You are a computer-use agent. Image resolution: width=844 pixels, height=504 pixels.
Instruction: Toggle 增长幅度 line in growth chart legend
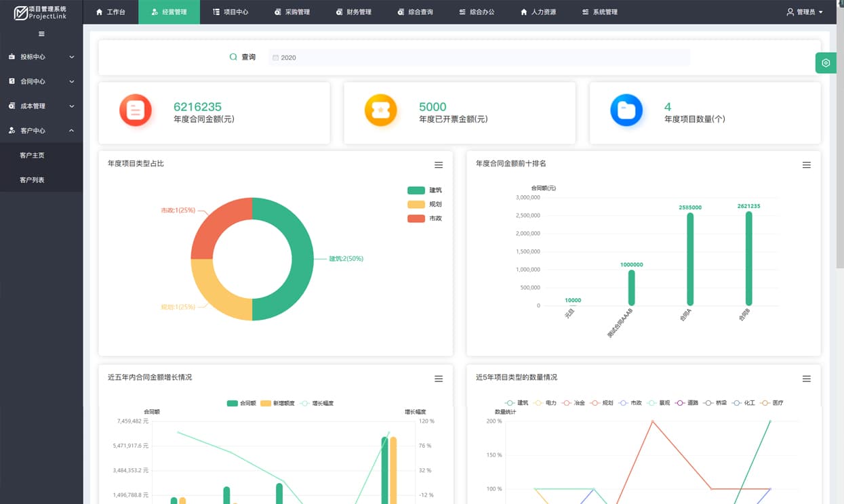[316, 403]
